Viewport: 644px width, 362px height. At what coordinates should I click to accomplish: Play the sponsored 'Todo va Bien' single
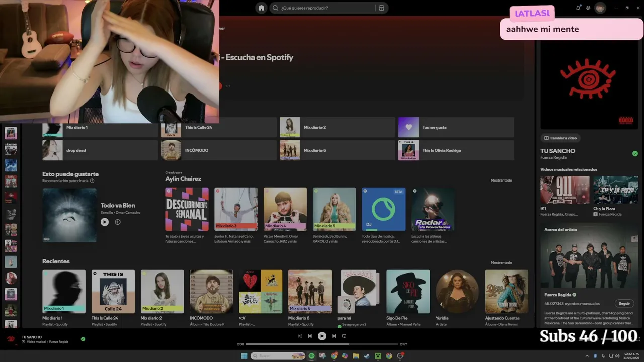(105, 222)
